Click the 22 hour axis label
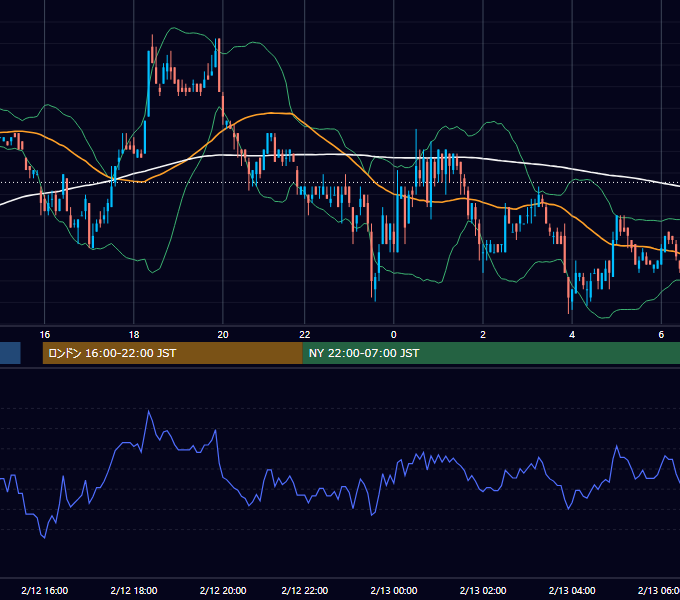This screenshot has width=680, height=600. (x=305, y=335)
